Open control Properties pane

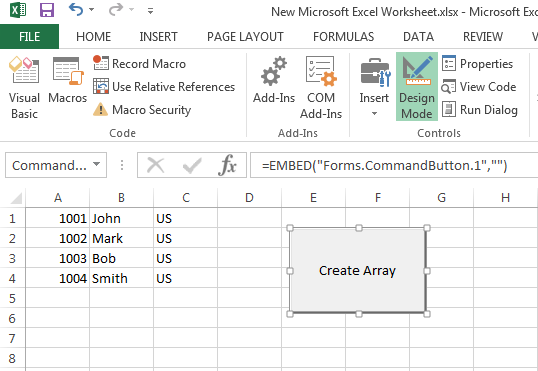[x=477, y=63]
